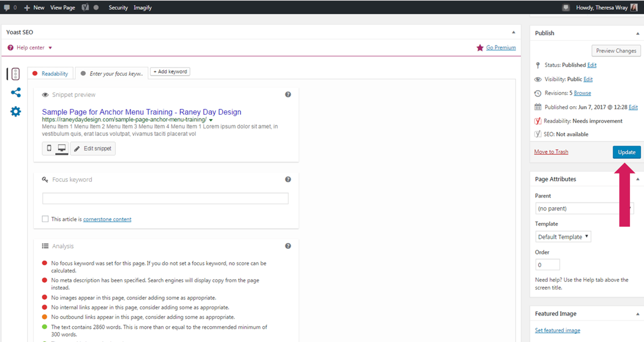The width and height of the screenshot is (644, 342).
Task: Click red bullet for no meta description
Action: pos(44,280)
